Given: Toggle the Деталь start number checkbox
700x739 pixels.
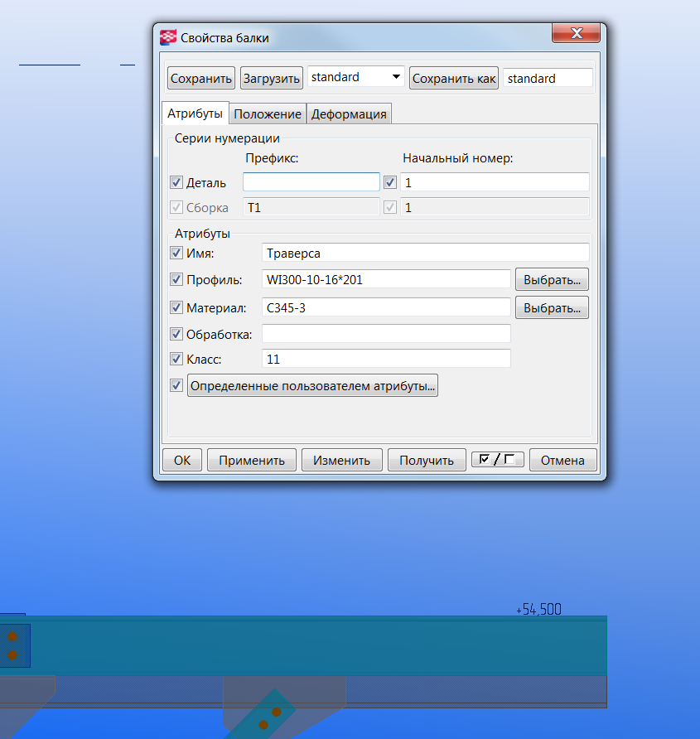Looking at the screenshot, I should 390,182.
